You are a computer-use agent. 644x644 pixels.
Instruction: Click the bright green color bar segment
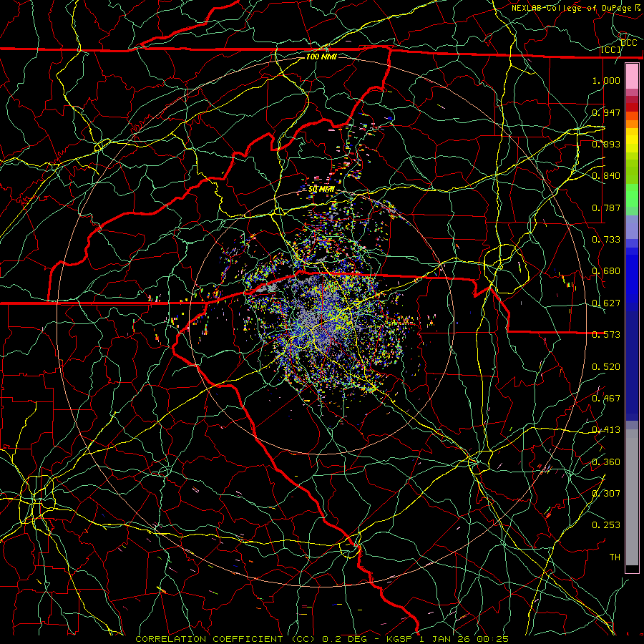pyautogui.click(x=632, y=195)
